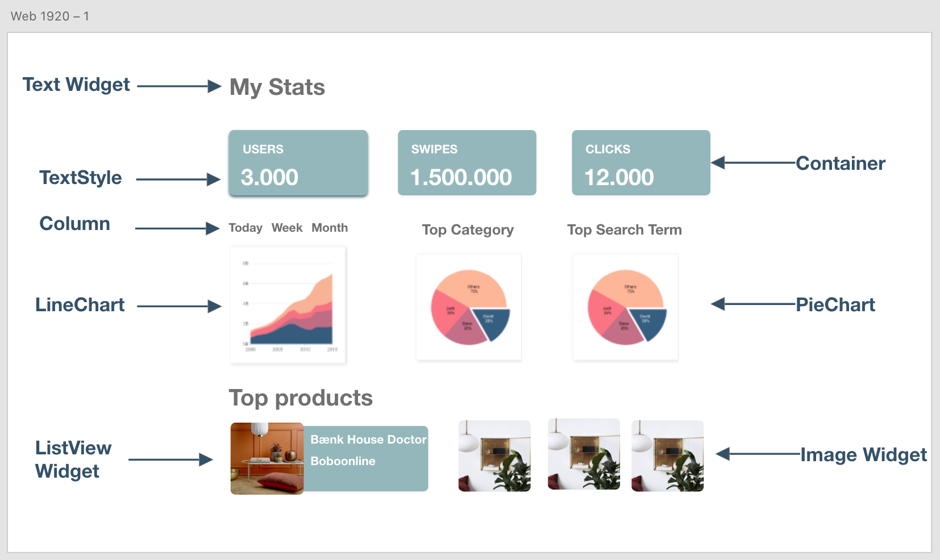This screenshot has height=560, width=940.
Task: Open the CLICKS 12.000 card
Action: [641, 163]
